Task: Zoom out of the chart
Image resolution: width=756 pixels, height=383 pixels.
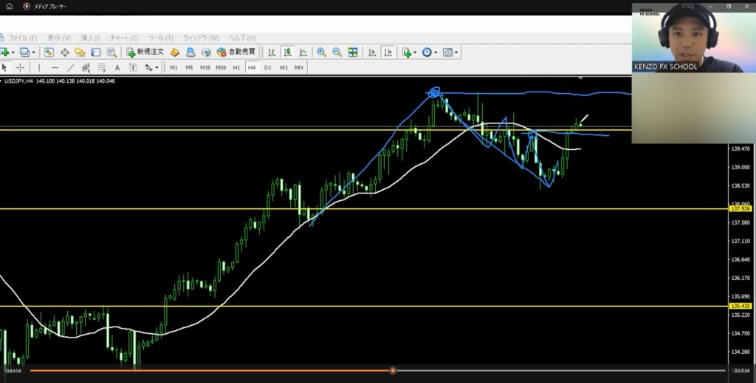Action: (x=337, y=52)
